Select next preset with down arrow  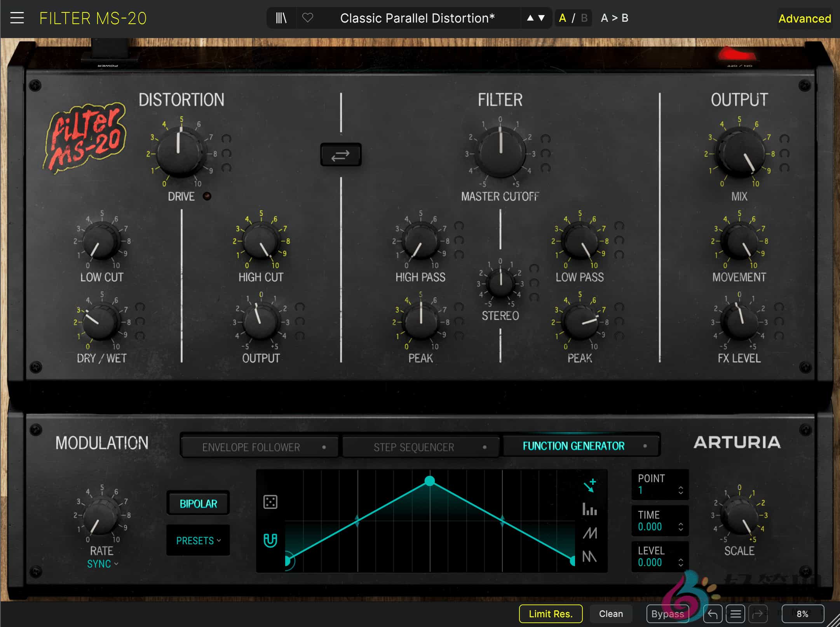click(542, 18)
